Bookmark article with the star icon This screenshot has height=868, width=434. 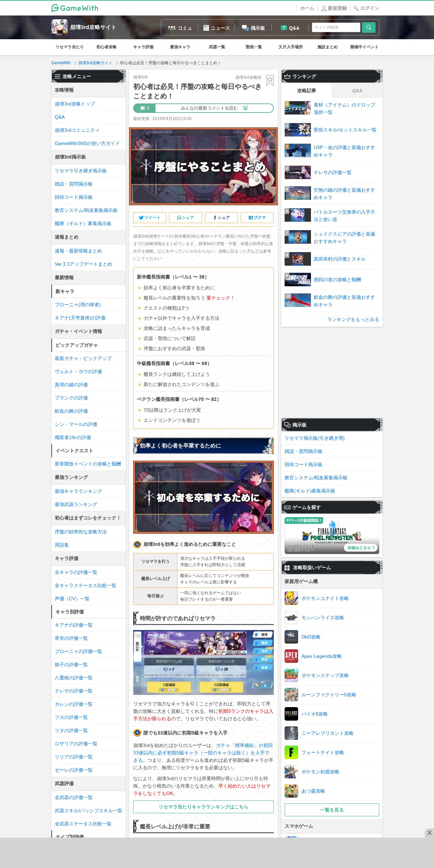(x=270, y=80)
